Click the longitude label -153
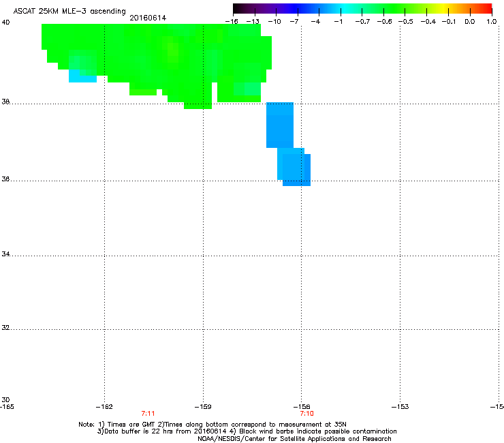 400,407
